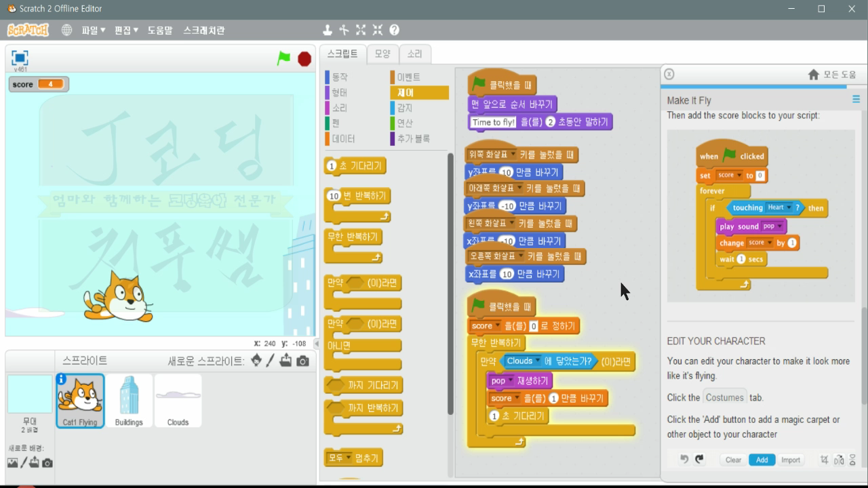
Task: Paint a new sprite with the brush icon
Action: 270,361
